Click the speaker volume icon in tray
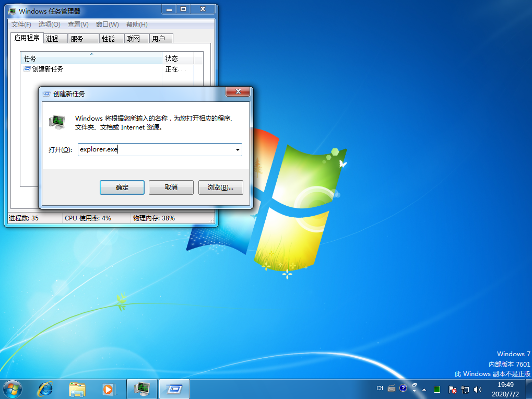Screen dimensions: 532x399 [x=478, y=389]
